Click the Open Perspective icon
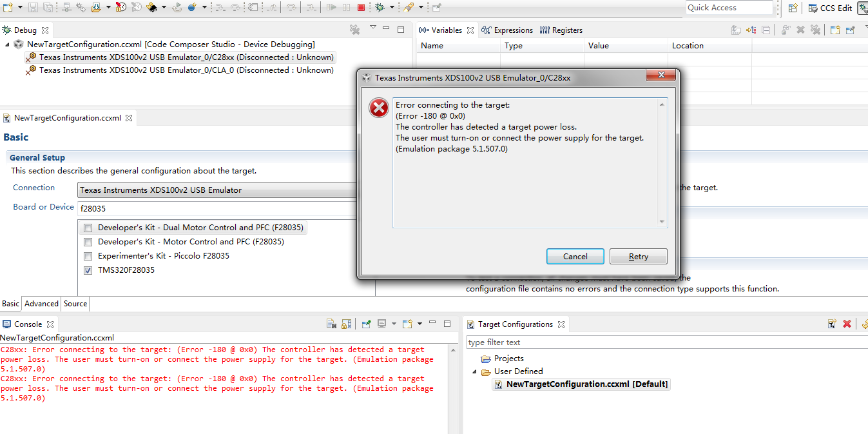Image resolution: width=868 pixels, height=434 pixels. [x=793, y=8]
